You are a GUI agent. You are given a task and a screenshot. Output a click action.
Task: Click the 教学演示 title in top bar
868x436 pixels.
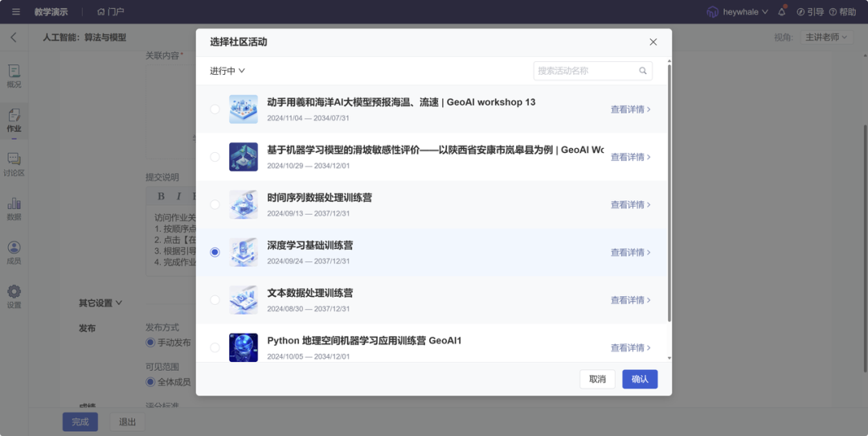coord(51,11)
